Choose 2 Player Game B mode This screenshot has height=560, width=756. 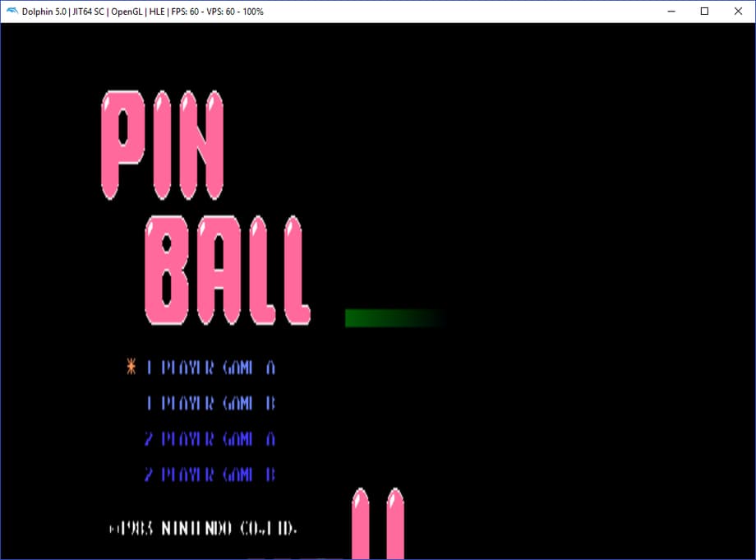click(210, 475)
